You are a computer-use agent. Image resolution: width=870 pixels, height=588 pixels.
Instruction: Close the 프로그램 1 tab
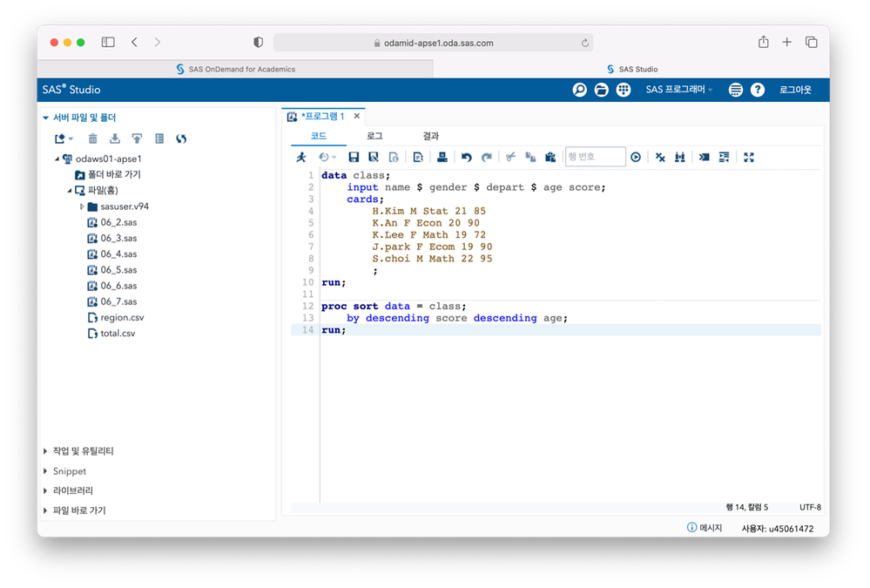click(x=357, y=116)
